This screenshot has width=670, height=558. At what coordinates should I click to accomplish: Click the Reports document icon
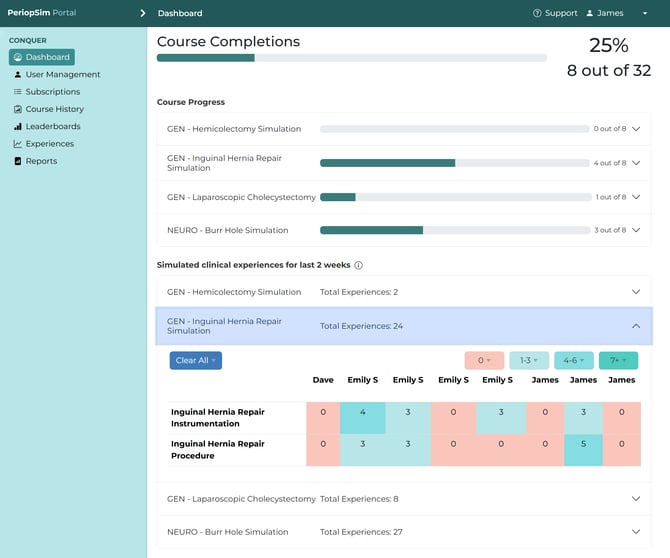[18, 161]
